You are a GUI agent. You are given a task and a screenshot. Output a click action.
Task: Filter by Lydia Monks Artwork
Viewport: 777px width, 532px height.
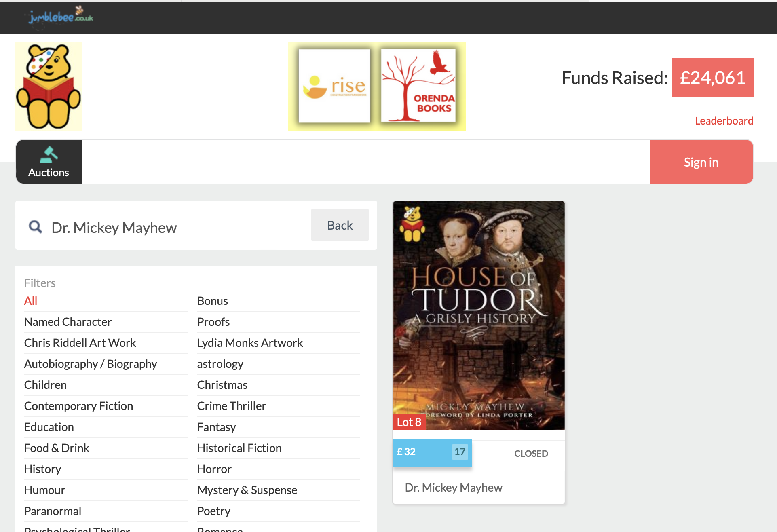point(250,343)
